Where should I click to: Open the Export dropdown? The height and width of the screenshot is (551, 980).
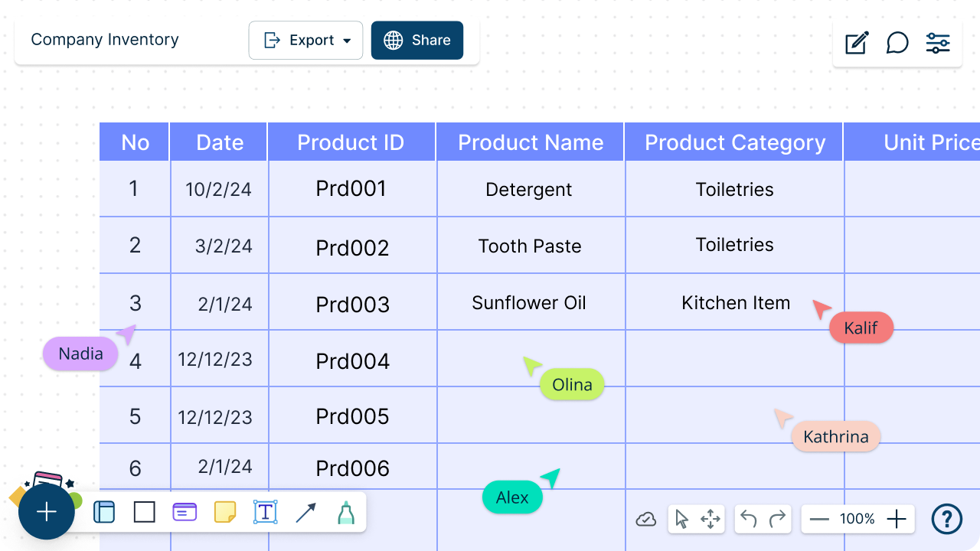click(x=306, y=40)
